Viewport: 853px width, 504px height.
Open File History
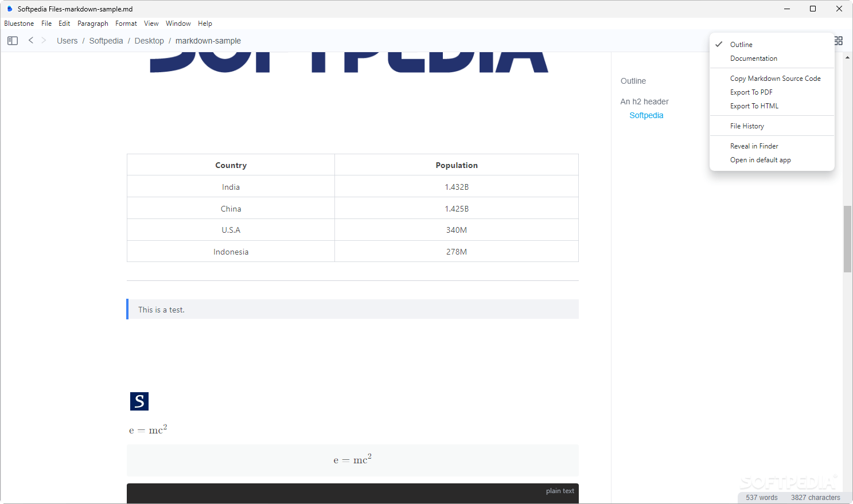click(x=772, y=126)
